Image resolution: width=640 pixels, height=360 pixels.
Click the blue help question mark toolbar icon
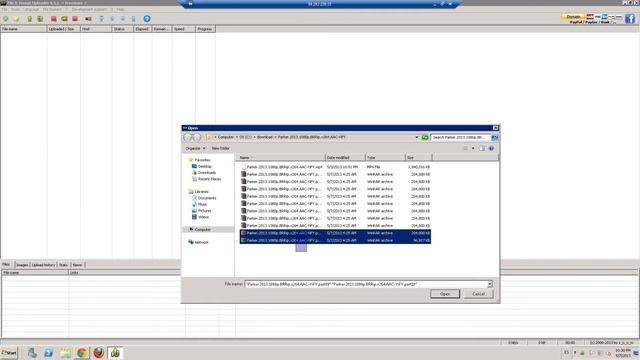tap(147, 19)
